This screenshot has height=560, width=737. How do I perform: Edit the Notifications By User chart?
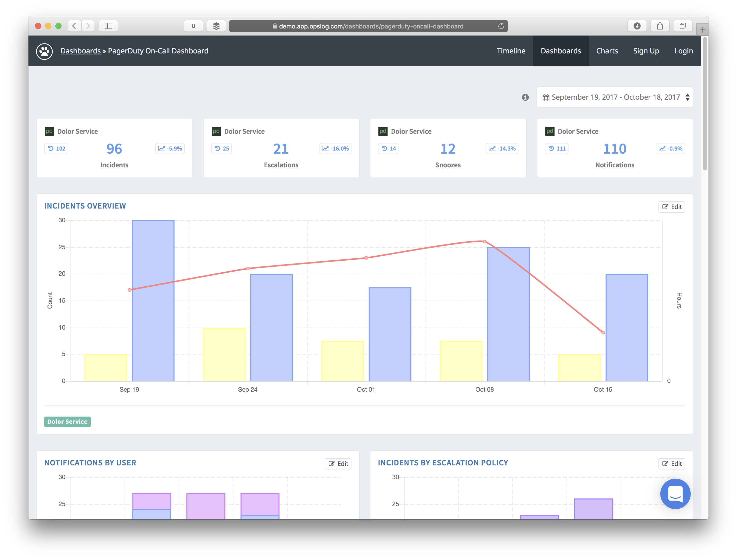tap(338, 464)
